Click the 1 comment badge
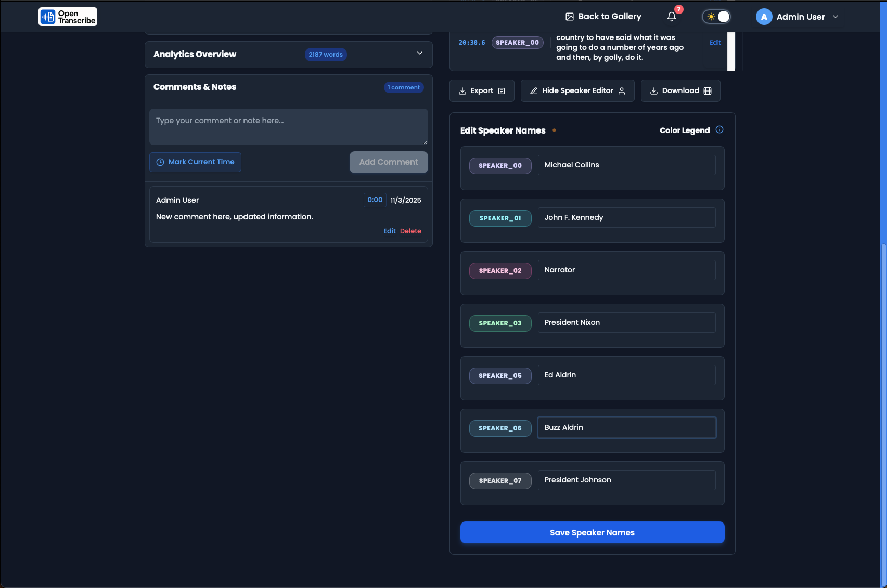The width and height of the screenshot is (887, 588). point(404,87)
